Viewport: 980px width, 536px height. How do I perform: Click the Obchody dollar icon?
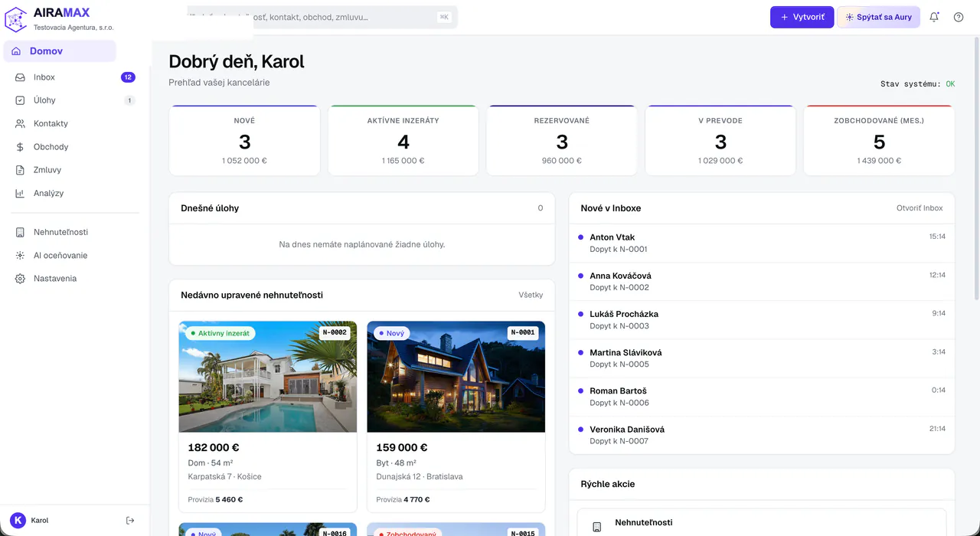pyautogui.click(x=20, y=147)
